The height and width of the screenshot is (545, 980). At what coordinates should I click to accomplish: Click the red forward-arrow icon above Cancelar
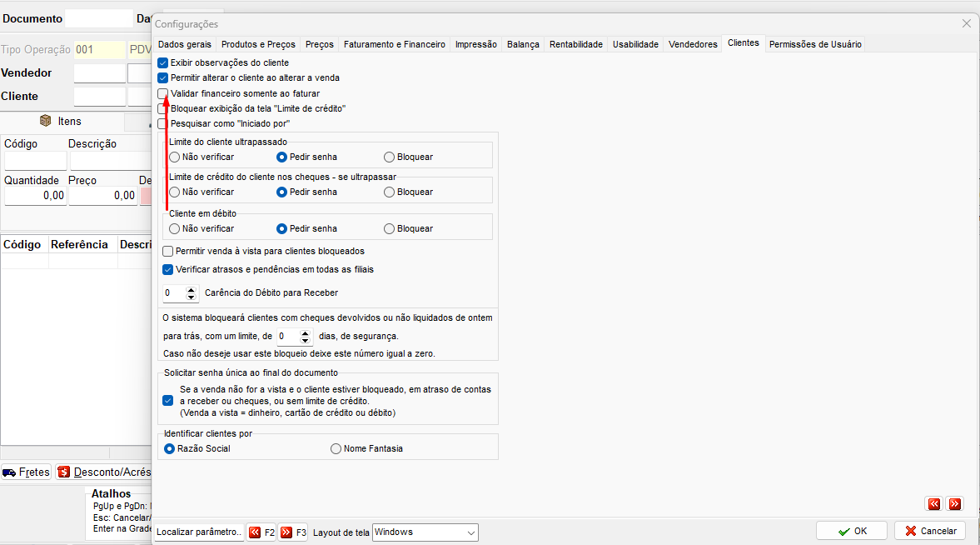(954, 503)
